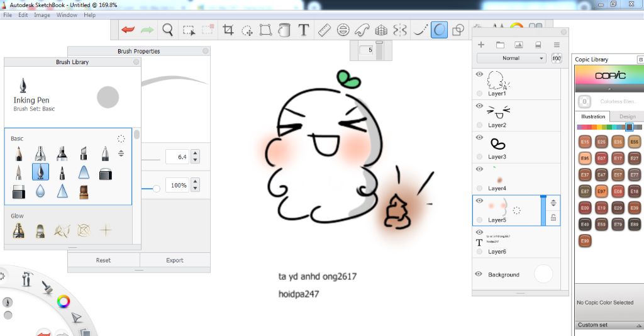The height and width of the screenshot is (336, 644).
Task: Click the brush size 6.4 value field
Action: [x=178, y=157]
